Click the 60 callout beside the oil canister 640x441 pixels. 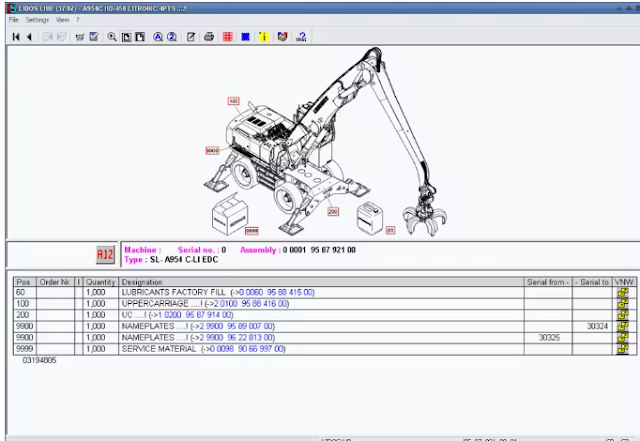tap(390, 230)
